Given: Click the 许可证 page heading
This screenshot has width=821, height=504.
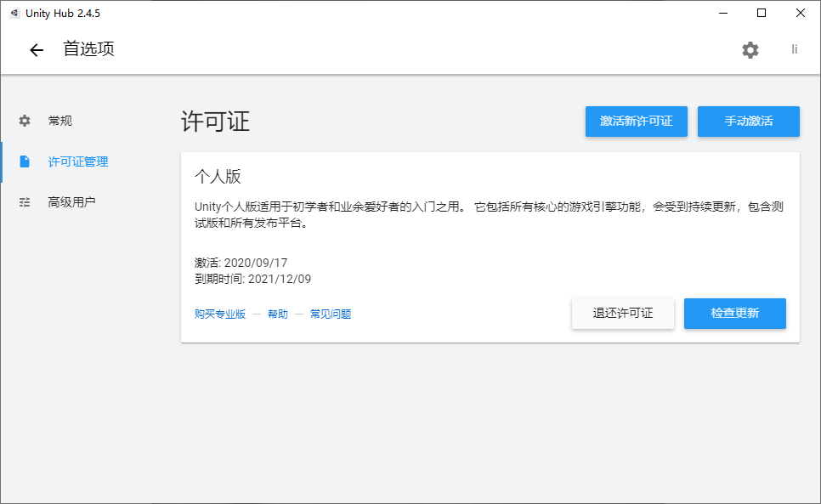Looking at the screenshot, I should click(x=215, y=122).
